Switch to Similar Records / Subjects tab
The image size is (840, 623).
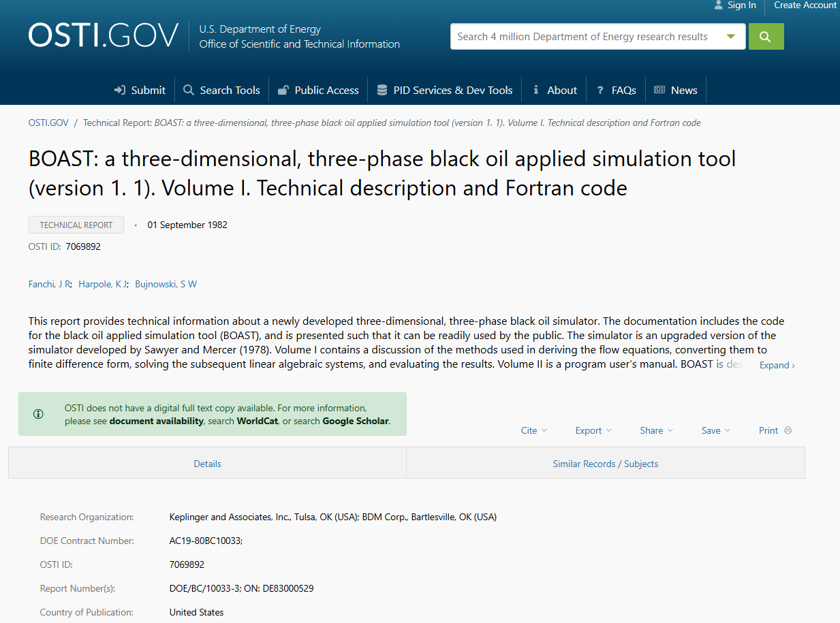click(606, 464)
